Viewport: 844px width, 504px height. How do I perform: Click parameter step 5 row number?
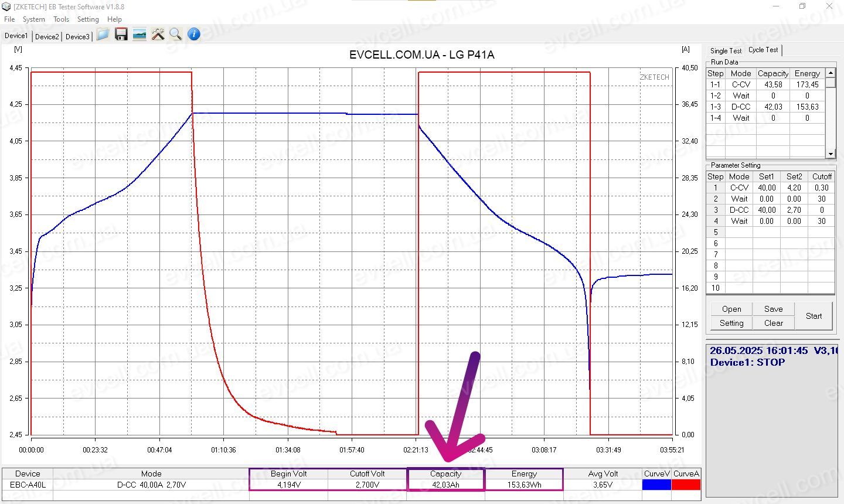tap(716, 232)
